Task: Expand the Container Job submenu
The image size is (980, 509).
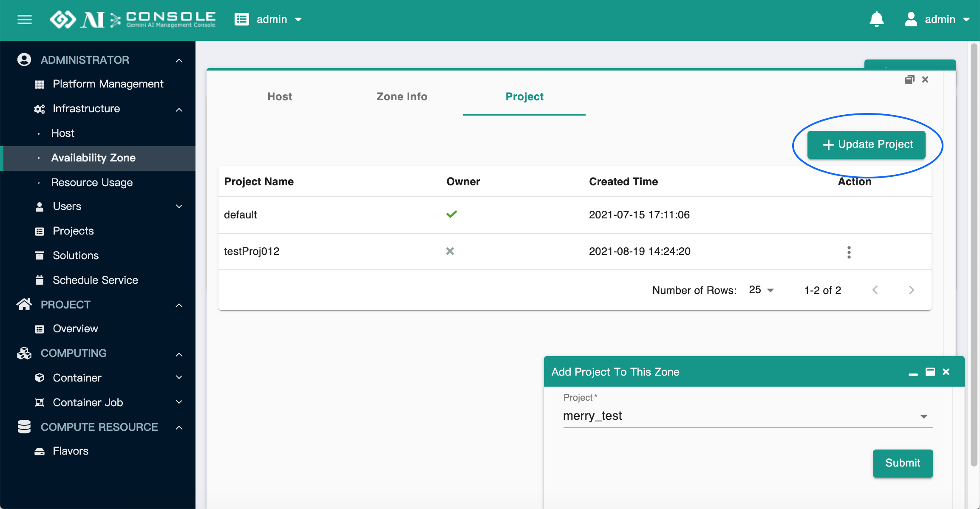Action: click(x=179, y=402)
